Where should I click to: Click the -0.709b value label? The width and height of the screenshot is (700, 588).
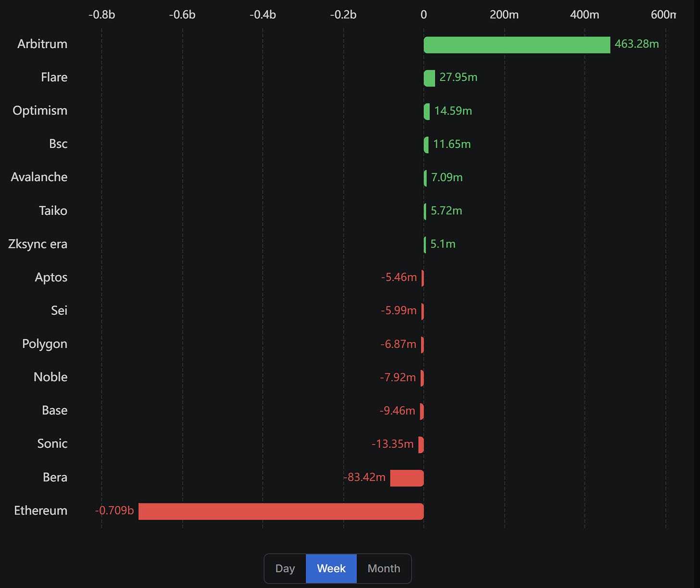point(114,510)
